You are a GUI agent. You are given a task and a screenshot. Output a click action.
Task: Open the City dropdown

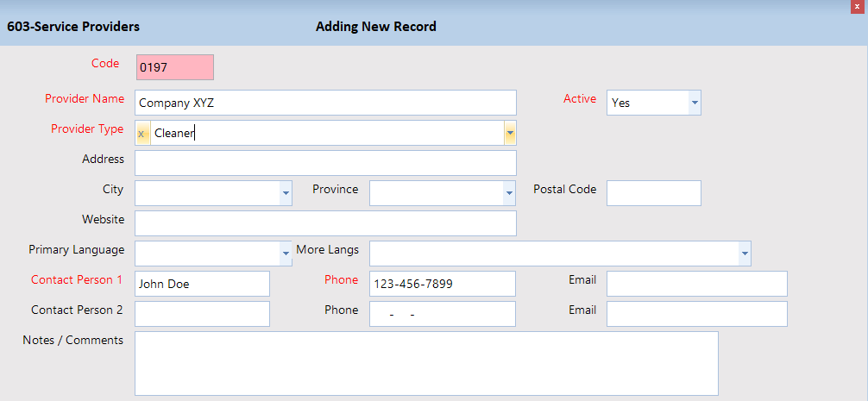(286, 194)
